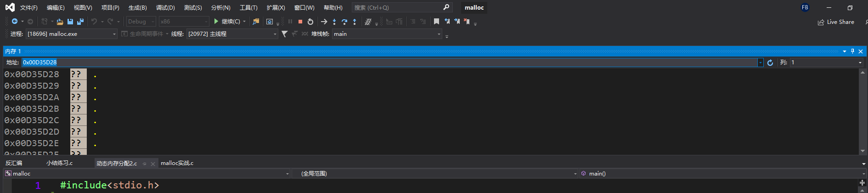
Task: Switch to the 小结练习.c tab
Action: (59, 163)
